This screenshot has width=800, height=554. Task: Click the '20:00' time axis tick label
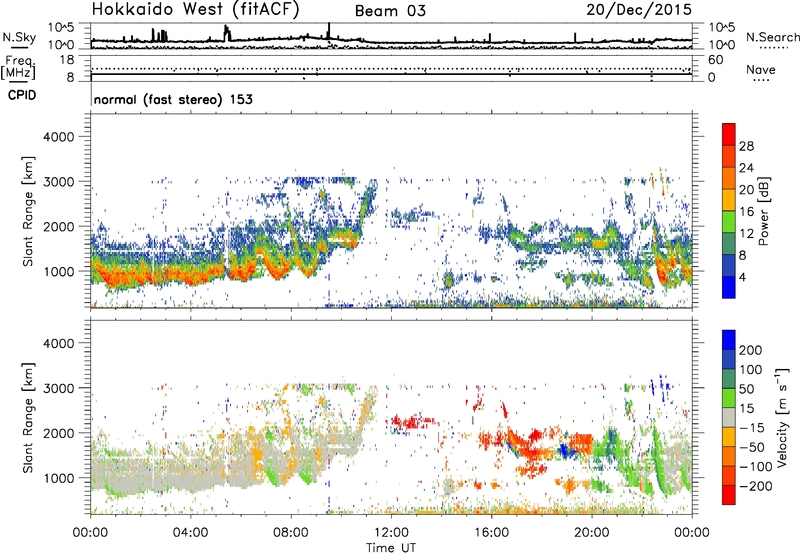click(x=592, y=533)
